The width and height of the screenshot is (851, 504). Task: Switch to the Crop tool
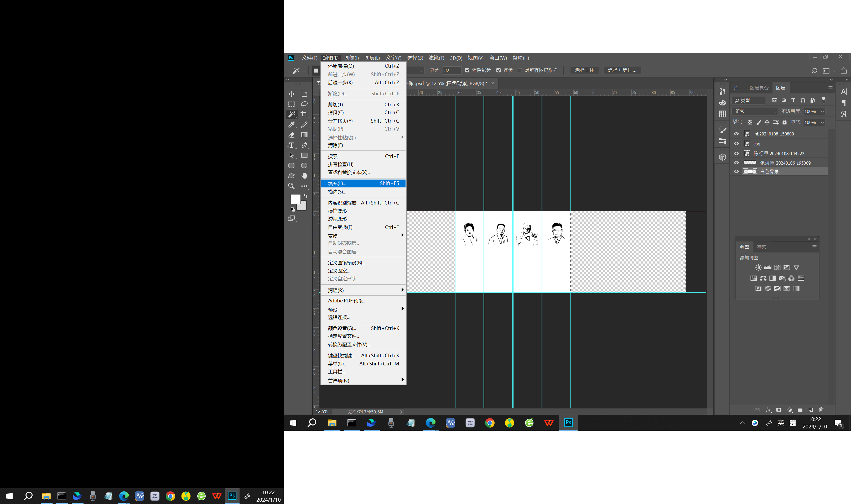pyautogui.click(x=305, y=115)
